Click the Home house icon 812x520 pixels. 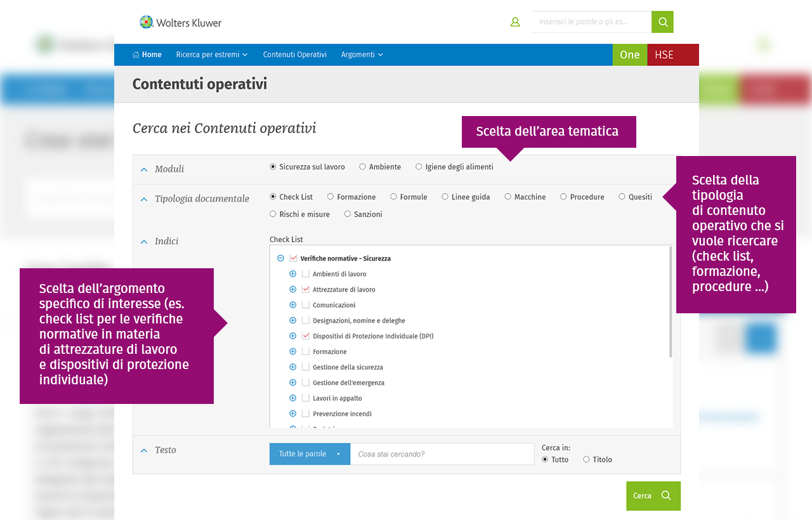(x=136, y=55)
